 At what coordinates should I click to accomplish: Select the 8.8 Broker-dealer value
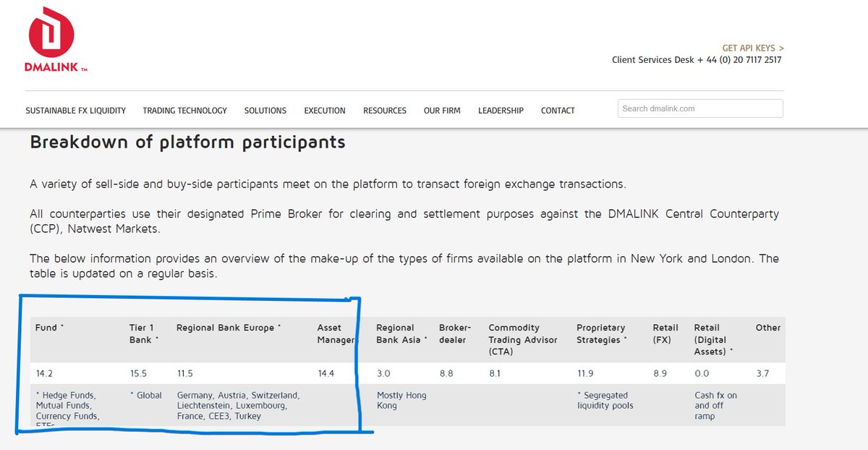(x=446, y=373)
